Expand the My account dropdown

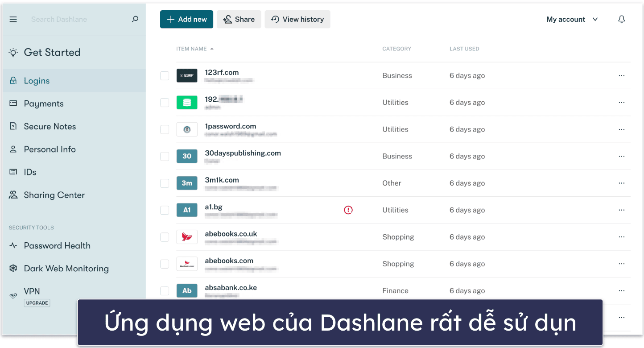(x=572, y=19)
